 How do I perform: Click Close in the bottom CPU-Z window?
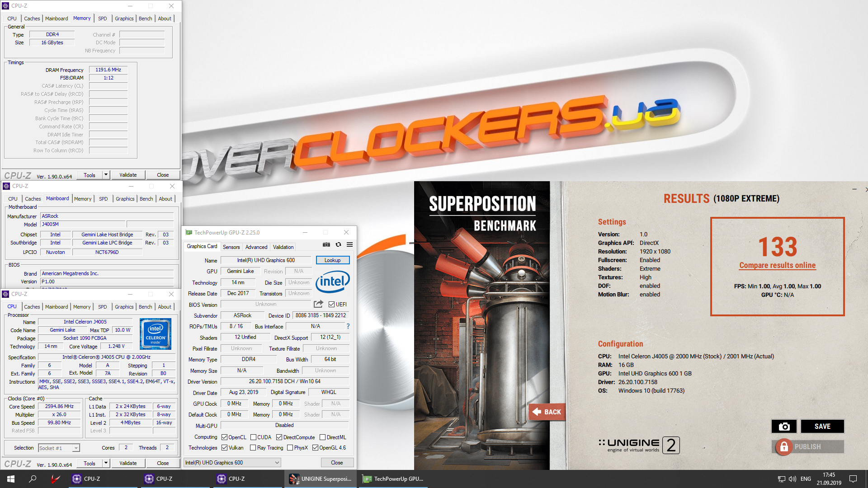click(x=163, y=463)
